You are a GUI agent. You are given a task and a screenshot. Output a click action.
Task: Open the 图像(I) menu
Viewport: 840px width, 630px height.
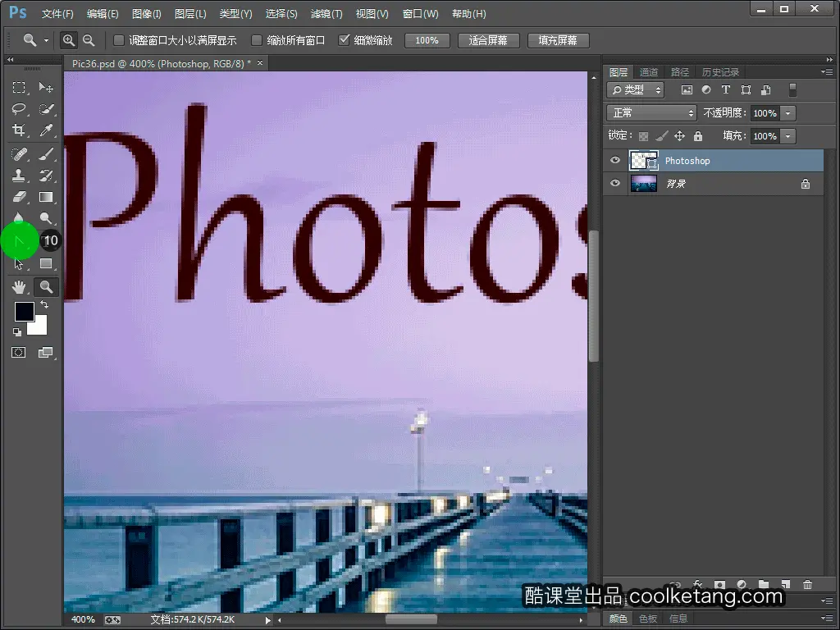pyautogui.click(x=146, y=14)
